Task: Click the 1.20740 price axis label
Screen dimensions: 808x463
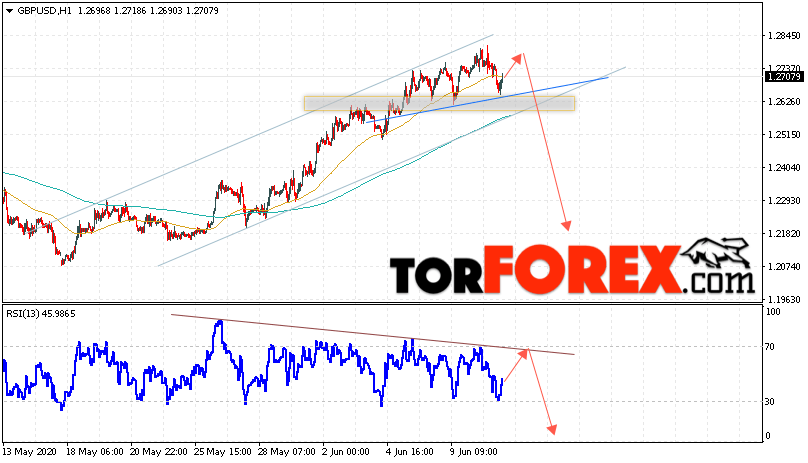Action: click(784, 267)
